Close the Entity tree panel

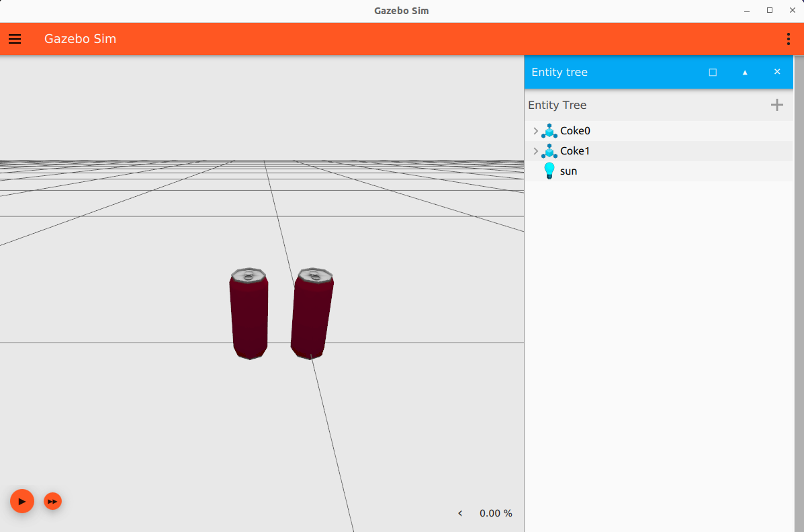pos(777,72)
